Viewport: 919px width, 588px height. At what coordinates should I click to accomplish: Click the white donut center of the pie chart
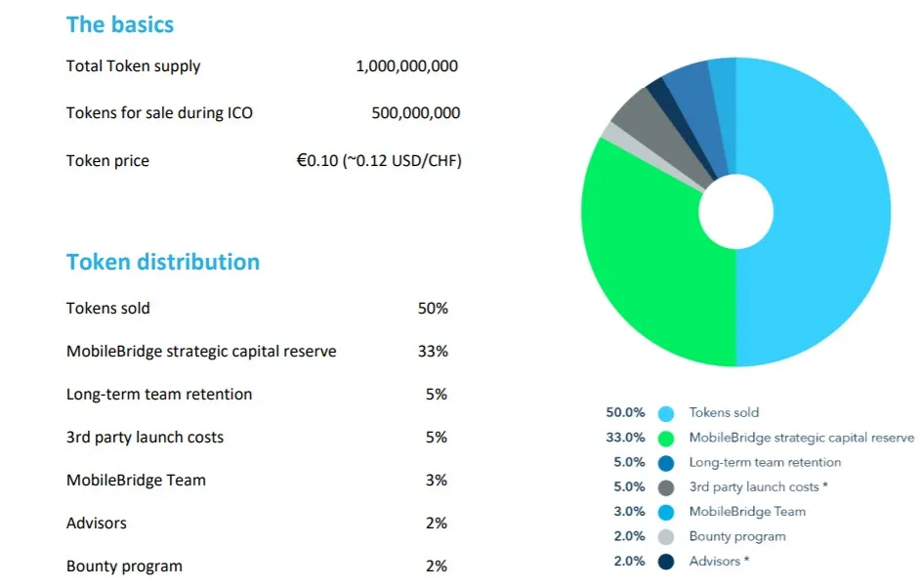[735, 212]
